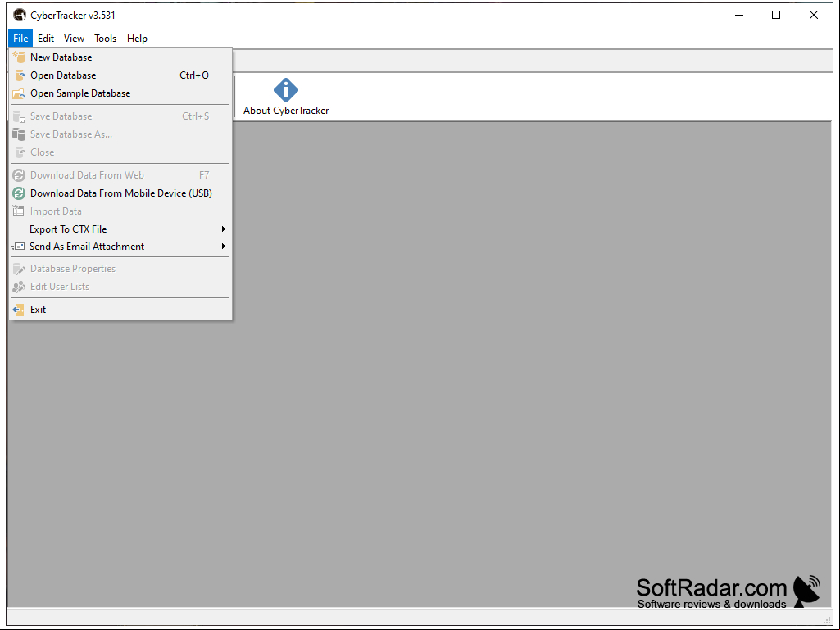Click the Ctrl+O shortcut text
Viewport: 840px width, 630px height.
point(194,75)
